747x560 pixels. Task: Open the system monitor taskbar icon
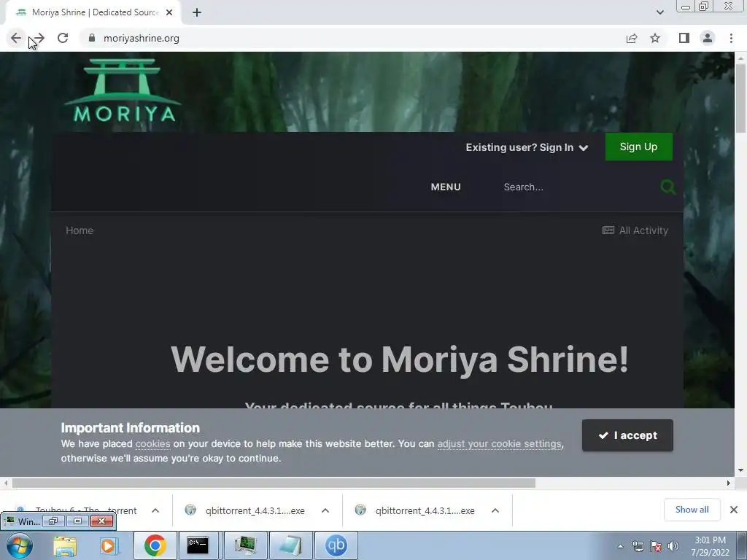(x=245, y=545)
